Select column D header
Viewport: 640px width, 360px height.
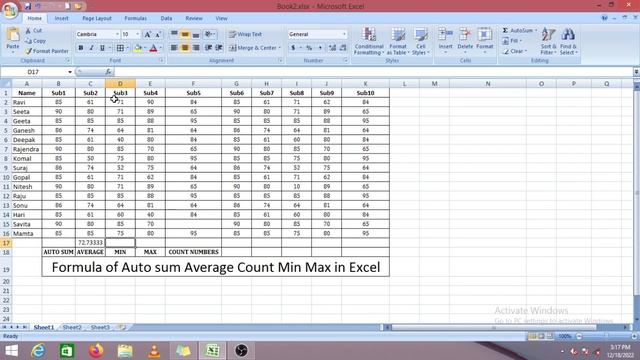tap(120, 84)
